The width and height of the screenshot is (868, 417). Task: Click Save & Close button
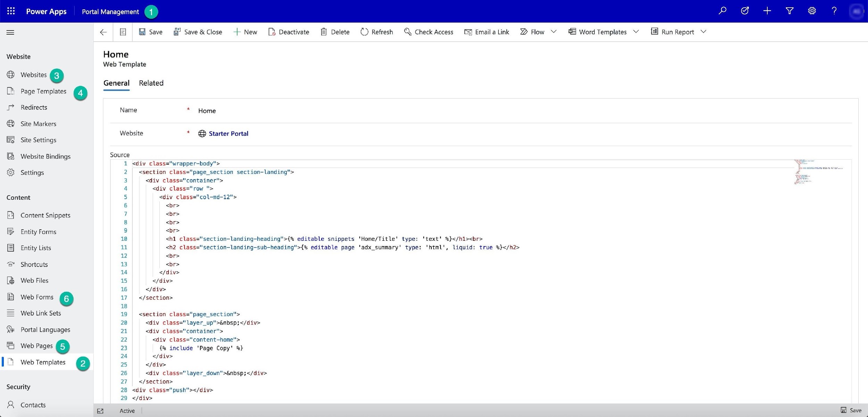pyautogui.click(x=198, y=32)
